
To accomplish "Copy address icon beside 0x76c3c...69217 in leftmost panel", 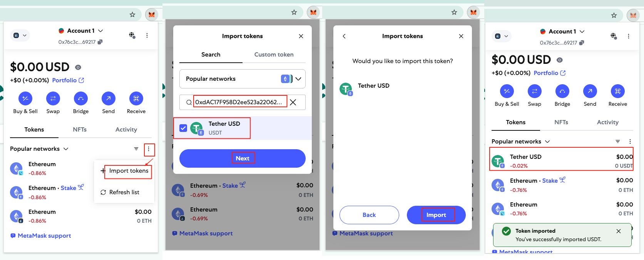I will click(x=100, y=42).
